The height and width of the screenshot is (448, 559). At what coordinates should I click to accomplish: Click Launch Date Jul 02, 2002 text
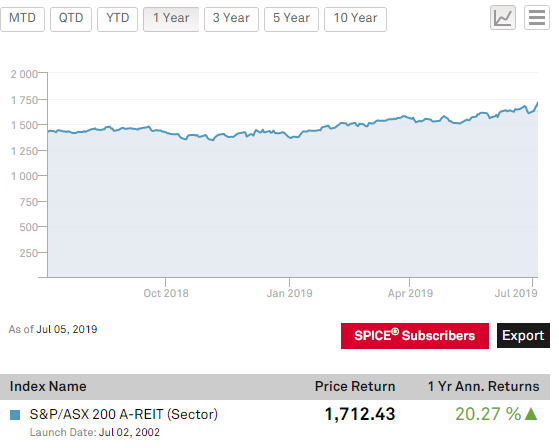pyautogui.click(x=95, y=432)
